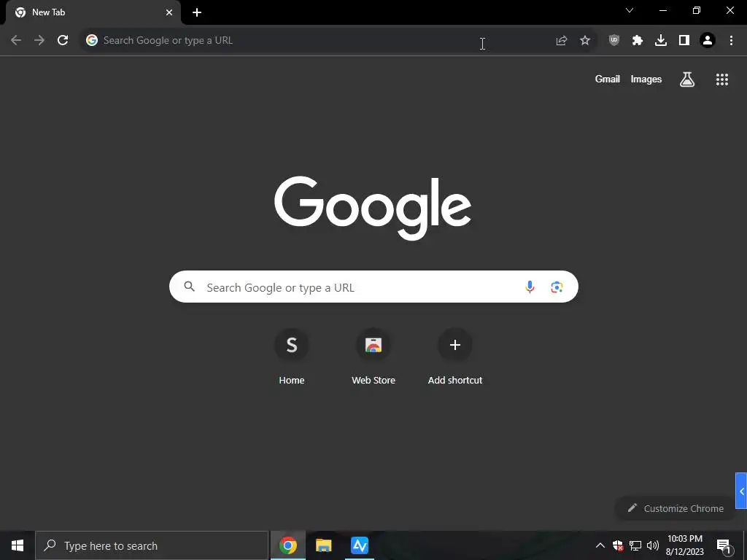Image resolution: width=747 pixels, height=560 pixels.
Task: Click the Google search box
Action: 373,287
